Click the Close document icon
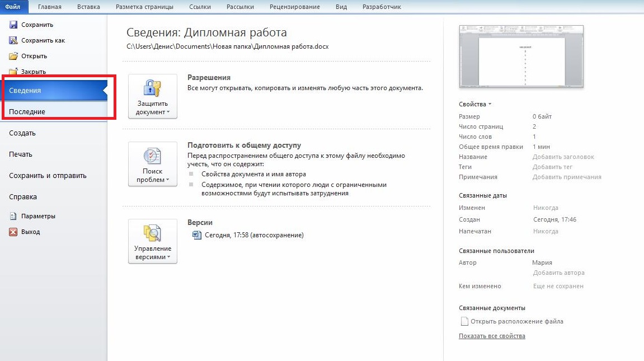The image size is (644, 361). tap(13, 71)
